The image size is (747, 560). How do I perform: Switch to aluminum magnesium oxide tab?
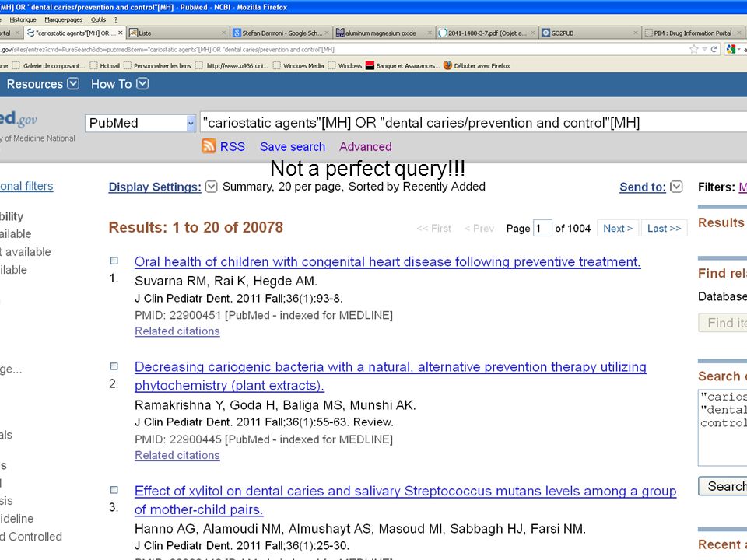click(x=384, y=33)
